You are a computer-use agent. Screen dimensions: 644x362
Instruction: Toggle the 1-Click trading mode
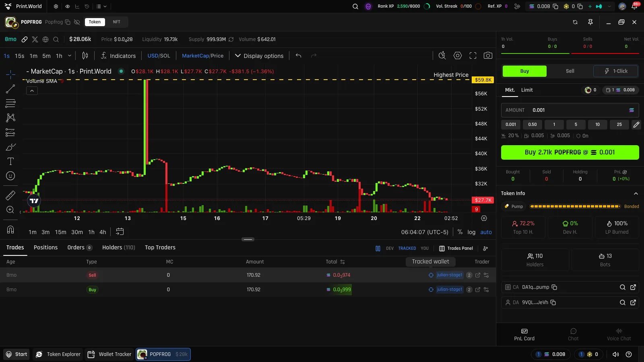[616, 71]
